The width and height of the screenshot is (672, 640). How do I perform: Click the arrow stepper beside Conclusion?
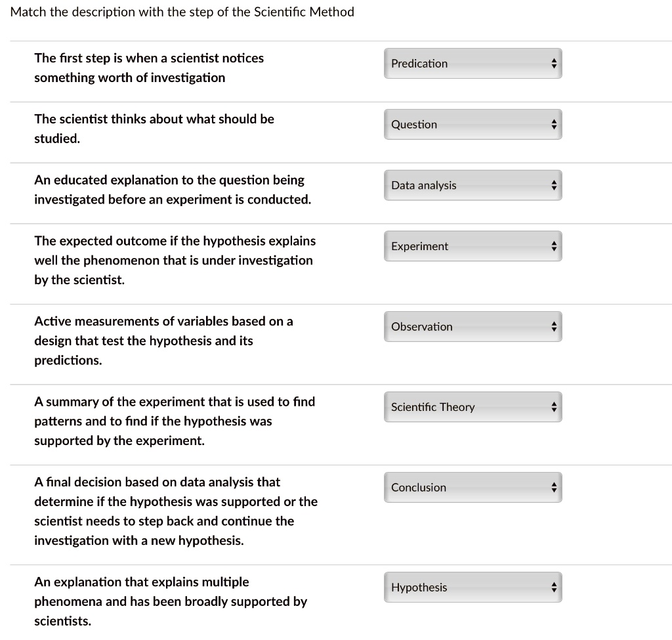click(x=555, y=487)
